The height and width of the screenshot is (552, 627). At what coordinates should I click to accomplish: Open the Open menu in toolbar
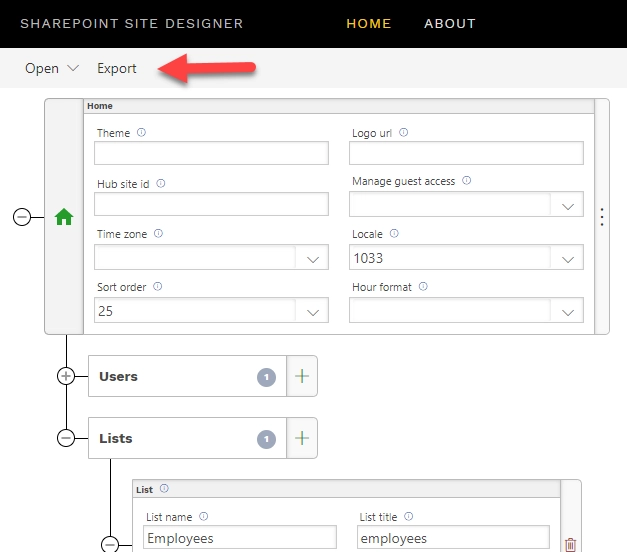point(52,68)
